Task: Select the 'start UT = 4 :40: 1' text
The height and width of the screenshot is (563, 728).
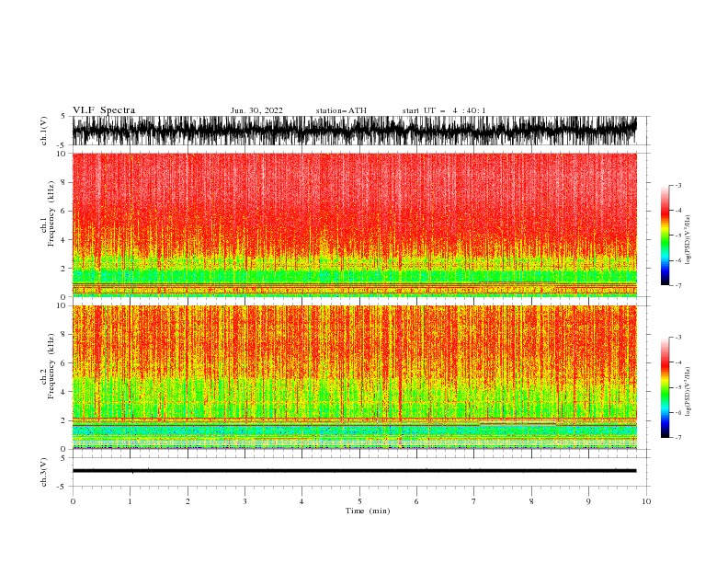Action: pyautogui.click(x=444, y=110)
